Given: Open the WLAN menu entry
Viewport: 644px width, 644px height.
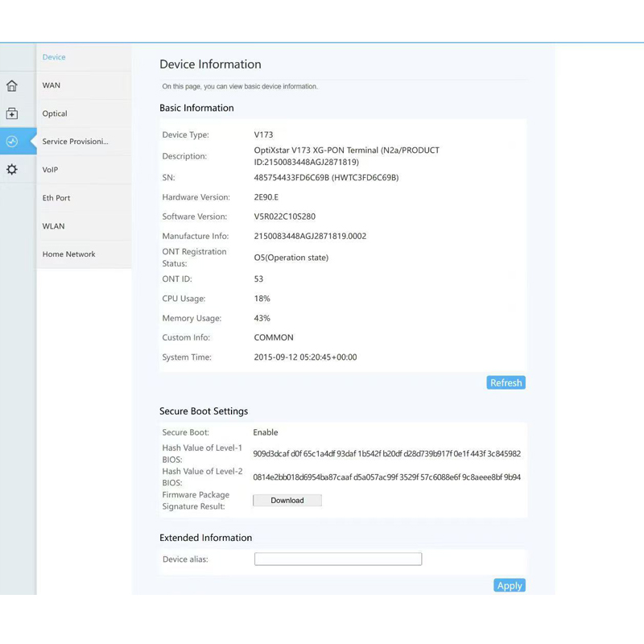Looking at the screenshot, I should pyautogui.click(x=53, y=226).
